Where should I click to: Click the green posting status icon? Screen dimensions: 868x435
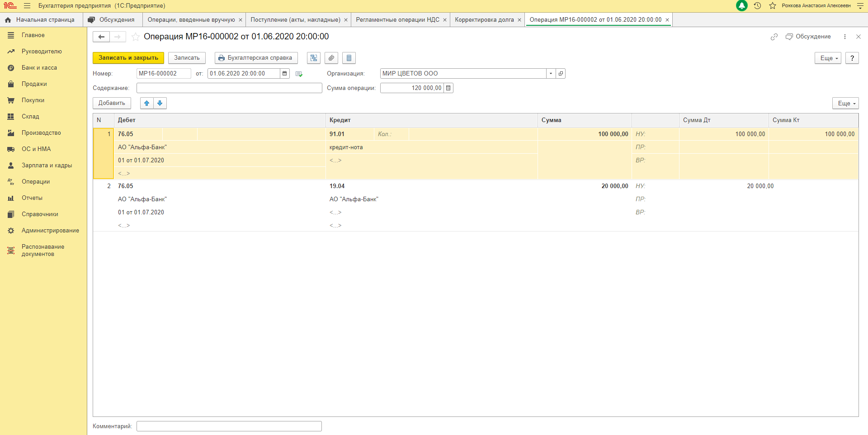[299, 74]
